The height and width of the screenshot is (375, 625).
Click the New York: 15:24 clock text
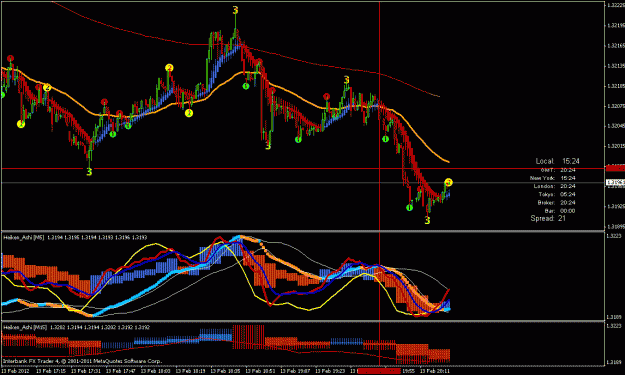pos(552,178)
